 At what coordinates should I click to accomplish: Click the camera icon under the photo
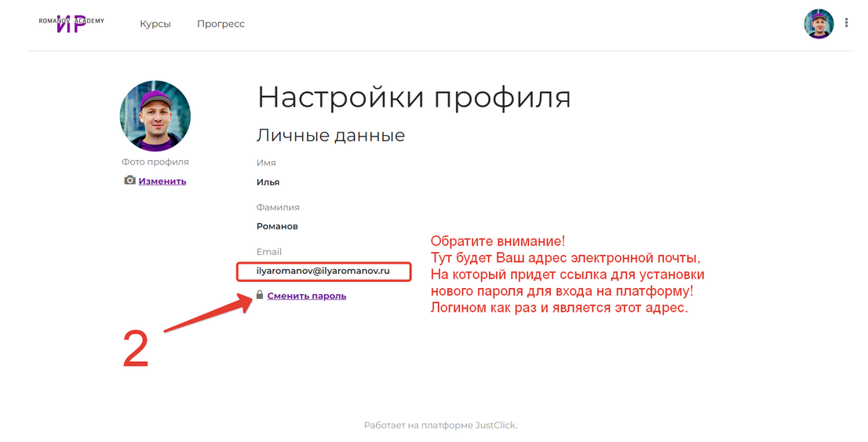pyautogui.click(x=130, y=181)
